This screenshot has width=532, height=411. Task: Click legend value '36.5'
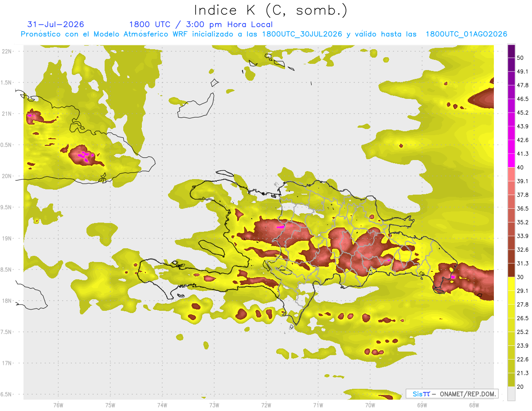[x=523, y=208]
